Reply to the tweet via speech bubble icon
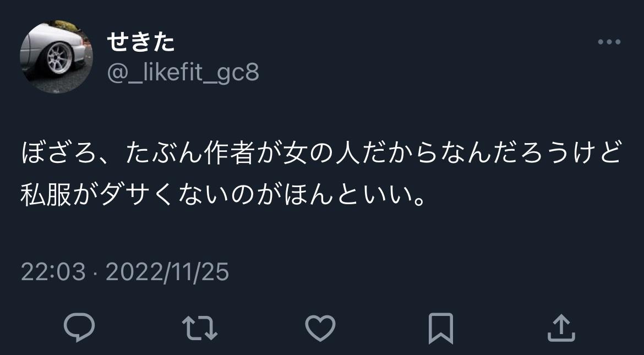Screen dimensions: 644x355 click(79, 328)
